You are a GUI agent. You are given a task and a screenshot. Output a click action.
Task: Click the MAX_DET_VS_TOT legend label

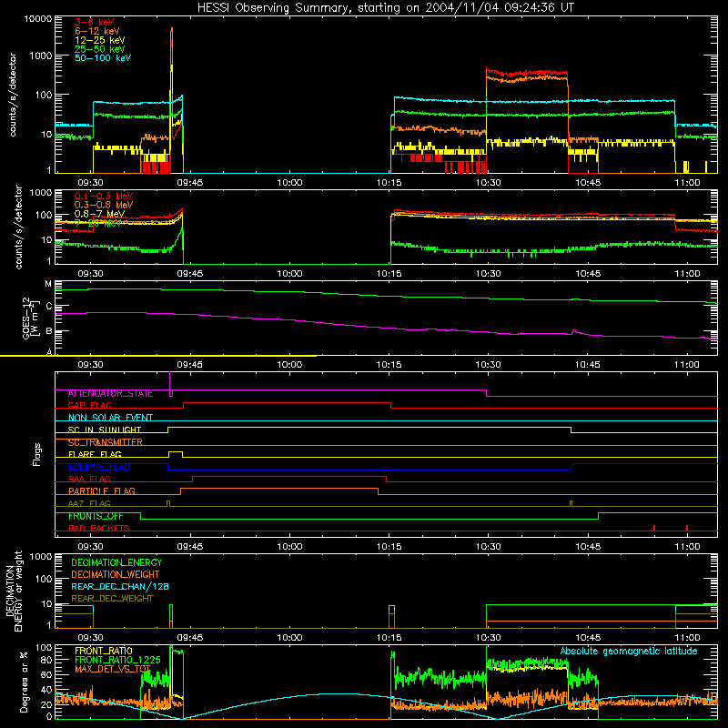(113, 669)
